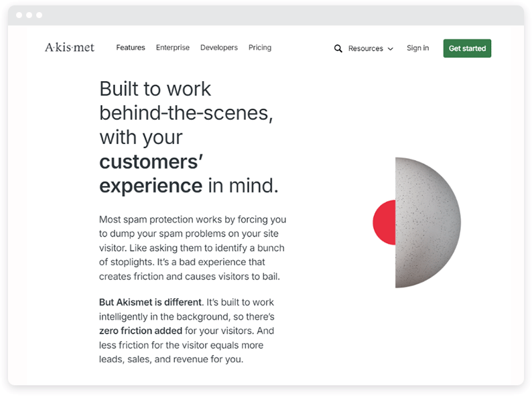The height and width of the screenshot is (396, 532).
Task: Click the first window control dot
Action: point(19,15)
